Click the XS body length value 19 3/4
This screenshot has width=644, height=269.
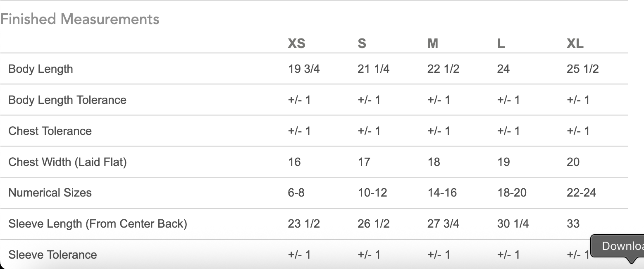click(x=304, y=69)
